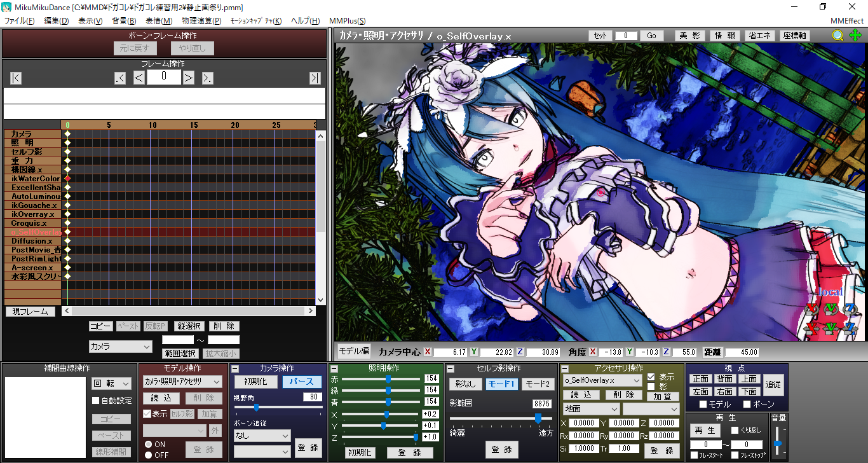Screen dimensions: 868x463
Task: Toggle the パース perspective button
Action: tap(302, 382)
